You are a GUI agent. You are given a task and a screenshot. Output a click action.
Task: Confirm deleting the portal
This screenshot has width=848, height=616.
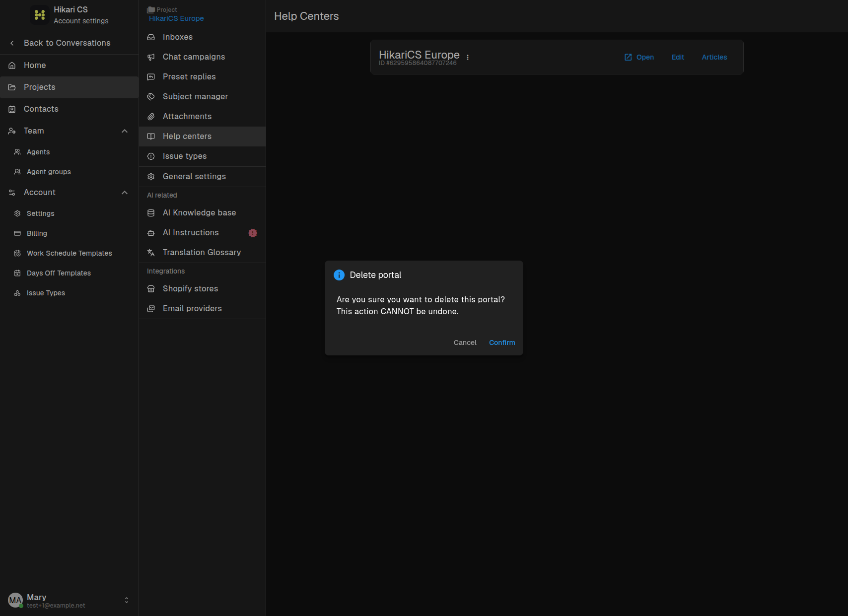502,342
